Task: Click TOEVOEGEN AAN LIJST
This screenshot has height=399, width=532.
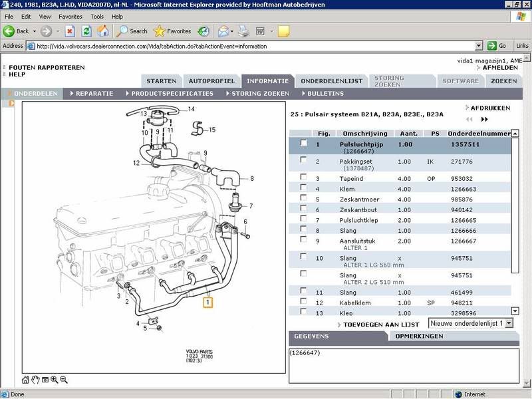Action: (381, 325)
